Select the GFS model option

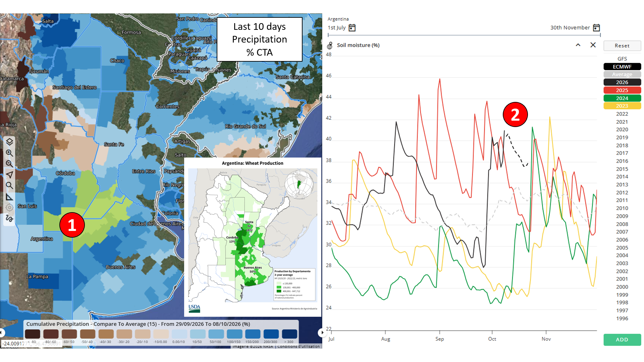tap(622, 59)
